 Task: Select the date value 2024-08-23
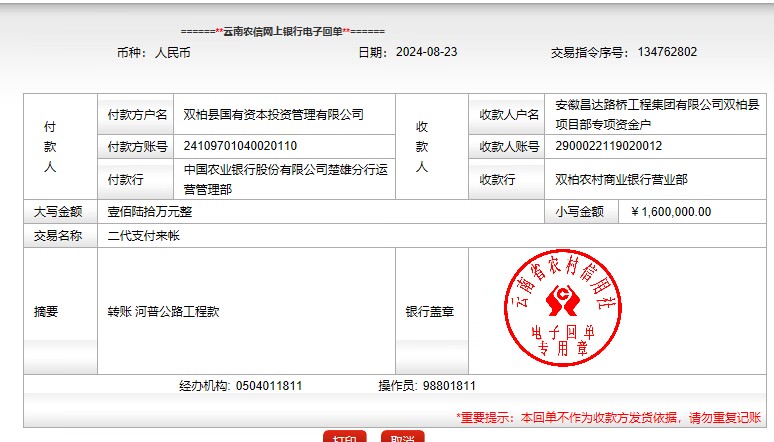coord(426,52)
